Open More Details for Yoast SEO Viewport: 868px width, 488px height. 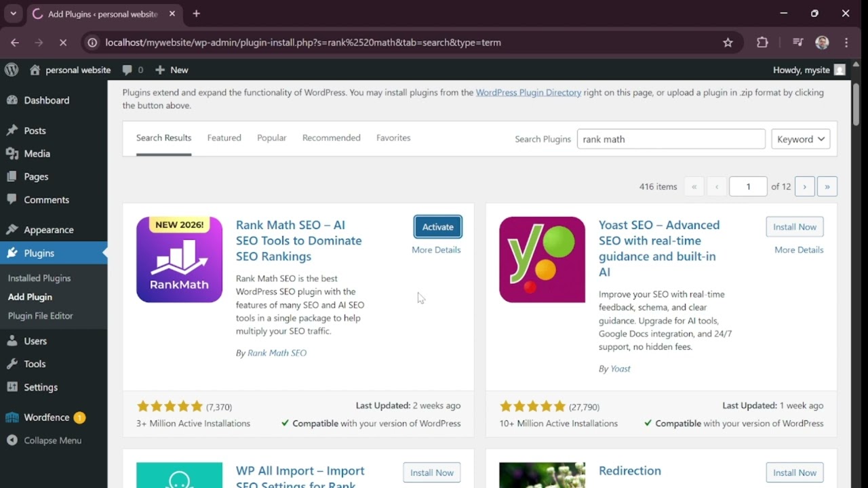799,250
